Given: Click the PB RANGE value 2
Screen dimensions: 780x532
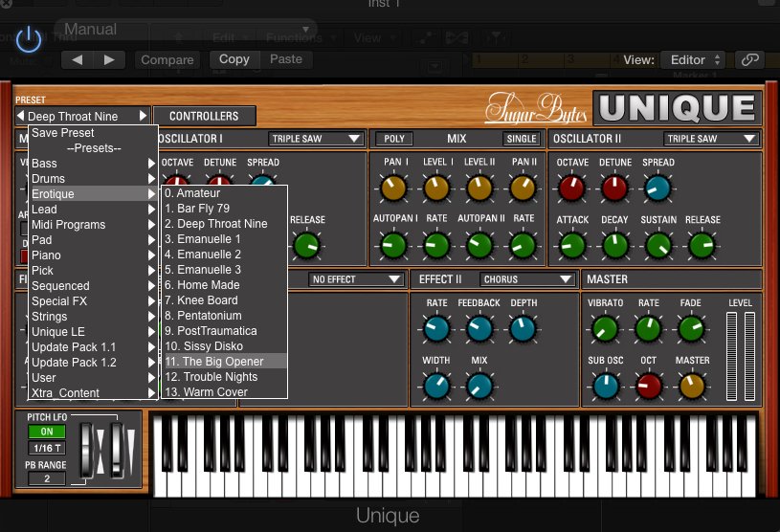Looking at the screenshot, I should (x=47, y=478).
